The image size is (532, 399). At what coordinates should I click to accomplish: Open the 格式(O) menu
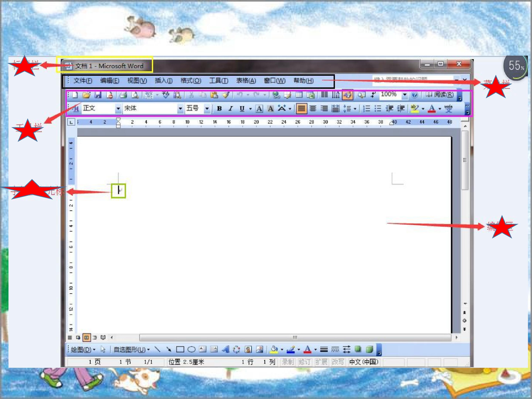pos(191,81)
